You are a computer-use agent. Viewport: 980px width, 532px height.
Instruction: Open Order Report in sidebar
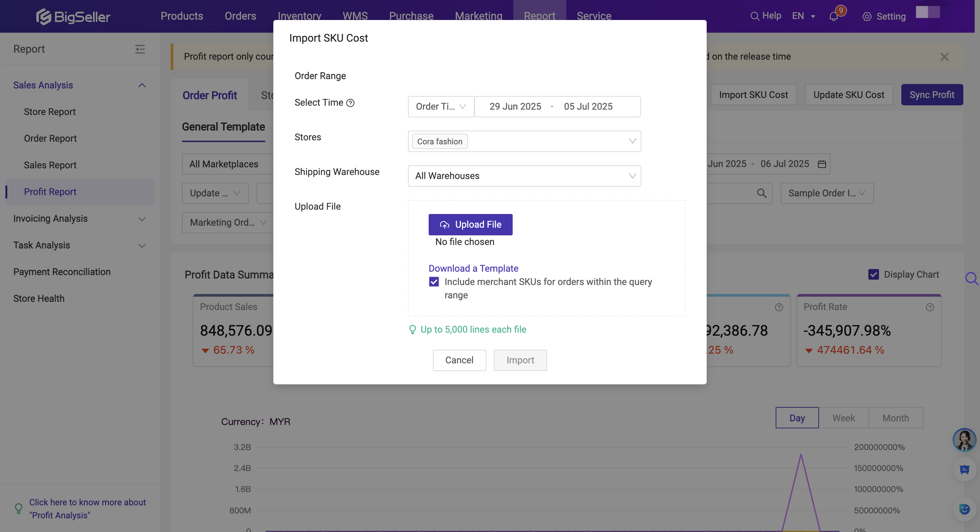click(x=50, y=139)
